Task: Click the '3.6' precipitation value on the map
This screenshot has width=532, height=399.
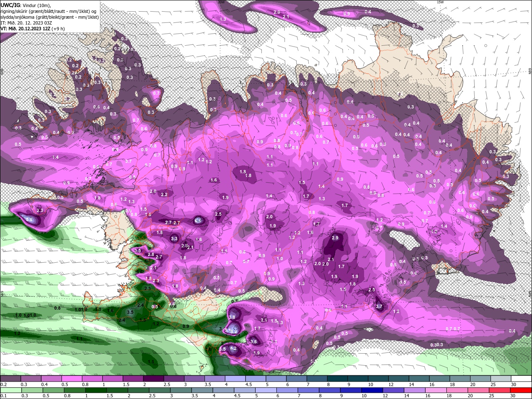Action: coord(254,342)
